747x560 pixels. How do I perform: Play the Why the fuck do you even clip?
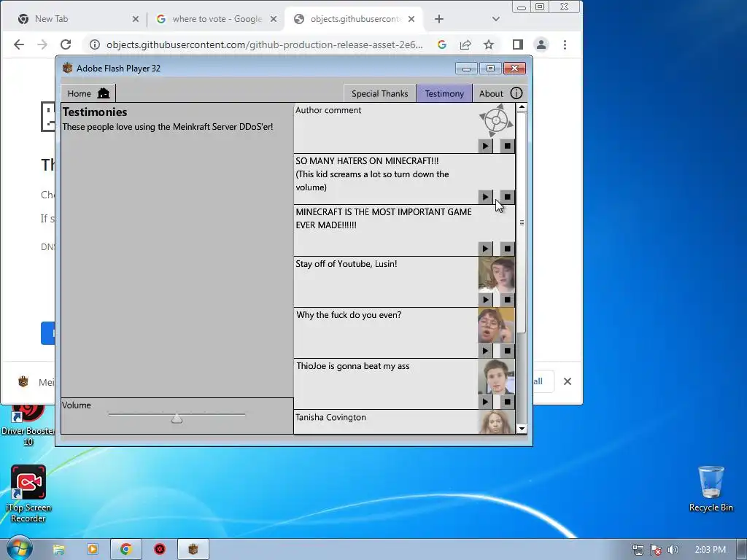coord(485,351)
